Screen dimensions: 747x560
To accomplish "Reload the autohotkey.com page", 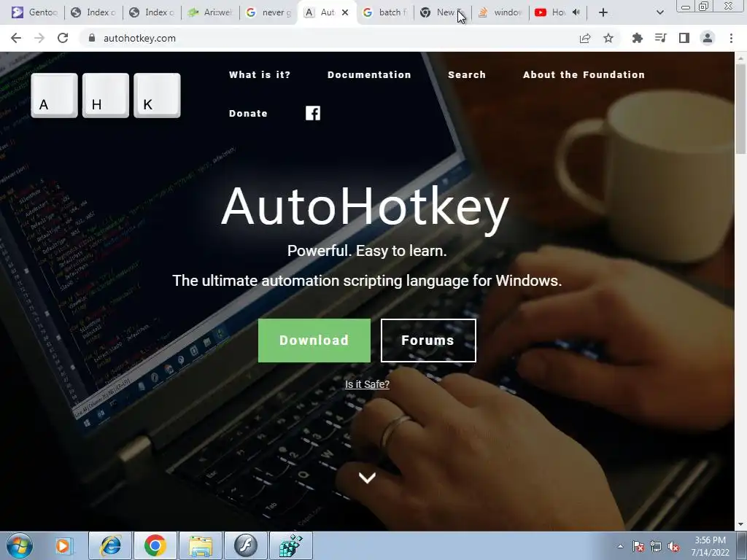I will pos(63,38).
